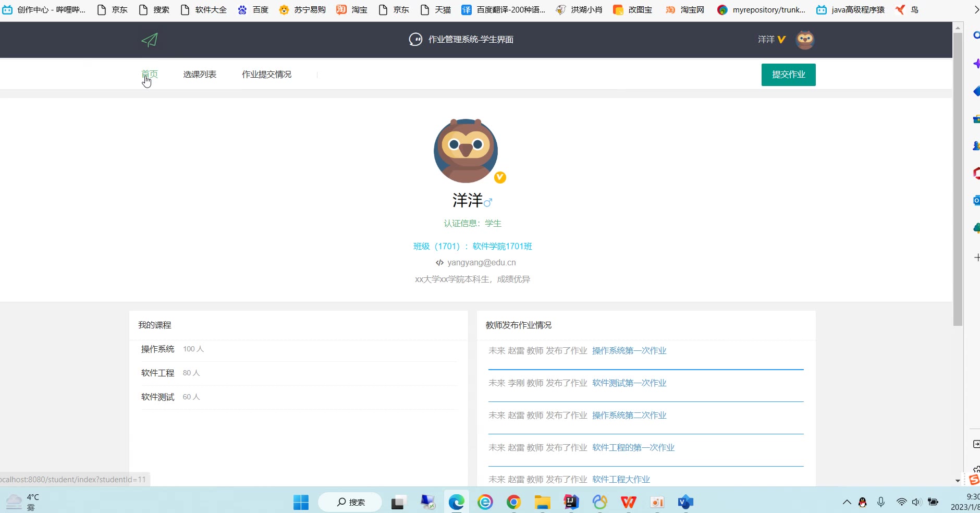
Task: Open the myrepository/trunk bookmark
Action: [x=762, y=10]
